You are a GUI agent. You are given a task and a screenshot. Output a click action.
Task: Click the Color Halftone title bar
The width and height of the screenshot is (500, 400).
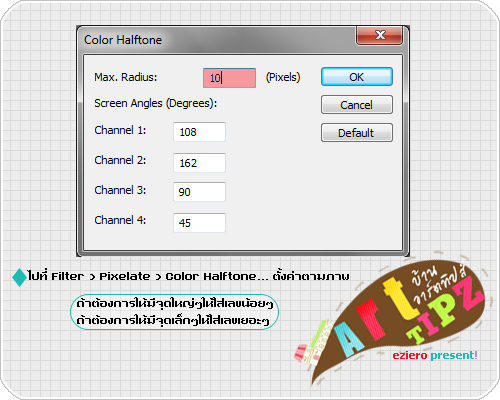[217, 40]
